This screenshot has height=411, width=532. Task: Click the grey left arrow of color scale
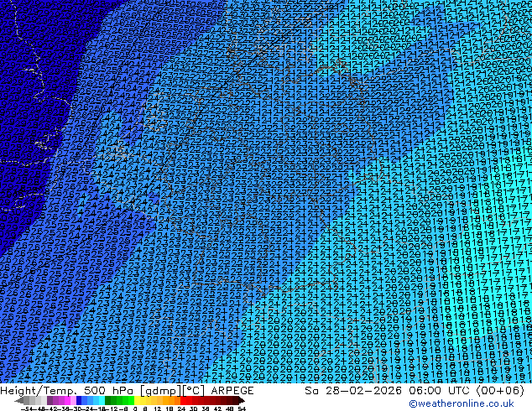click(18, 400)
